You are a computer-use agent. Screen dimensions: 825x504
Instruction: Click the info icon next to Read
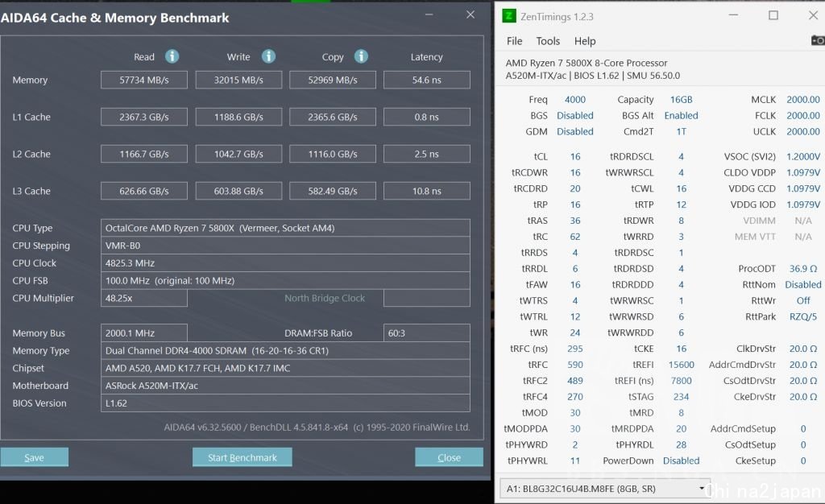(172, 56)
